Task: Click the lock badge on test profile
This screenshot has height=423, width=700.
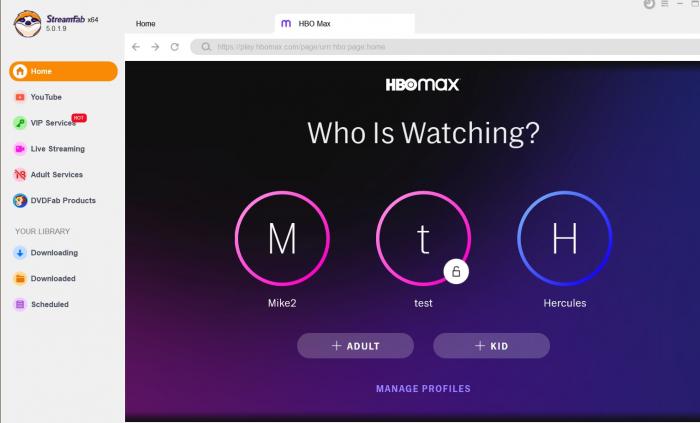Action: click(456, 271)
